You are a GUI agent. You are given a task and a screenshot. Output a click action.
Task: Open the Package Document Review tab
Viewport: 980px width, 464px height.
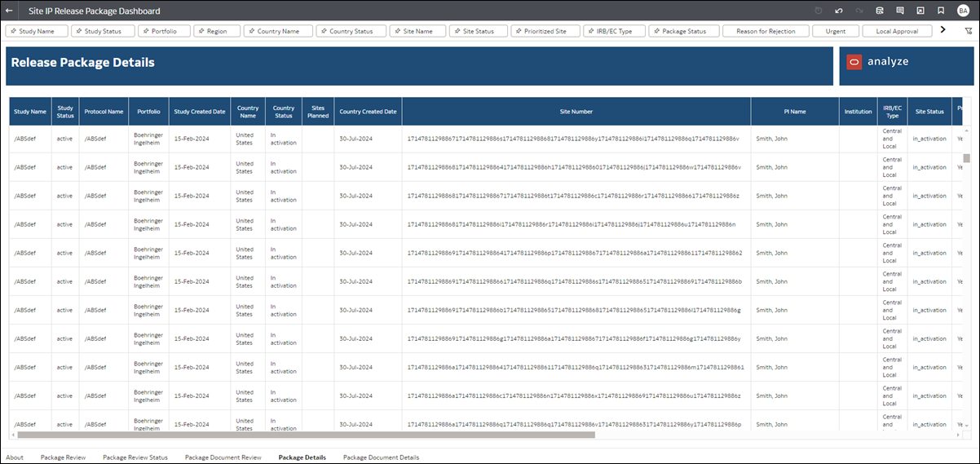[x=223, y=457]
